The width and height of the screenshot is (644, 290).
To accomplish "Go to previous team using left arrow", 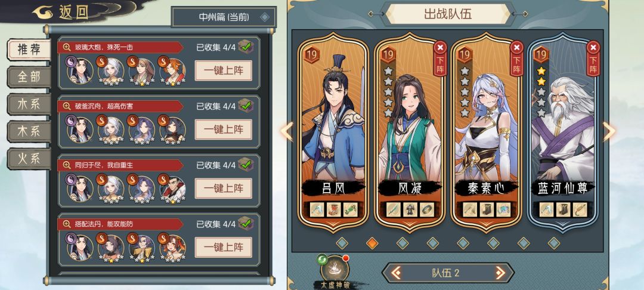I will 396,272.
